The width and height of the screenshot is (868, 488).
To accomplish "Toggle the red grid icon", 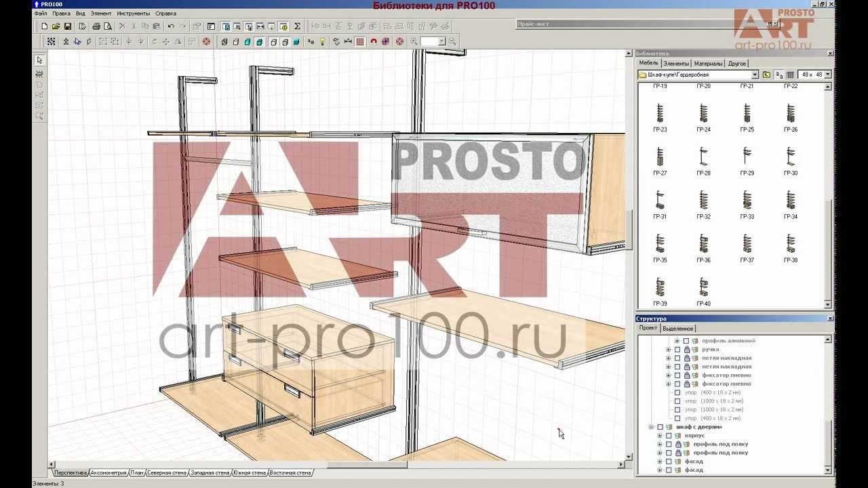I will pyautogui.click(x=360, y=41).
